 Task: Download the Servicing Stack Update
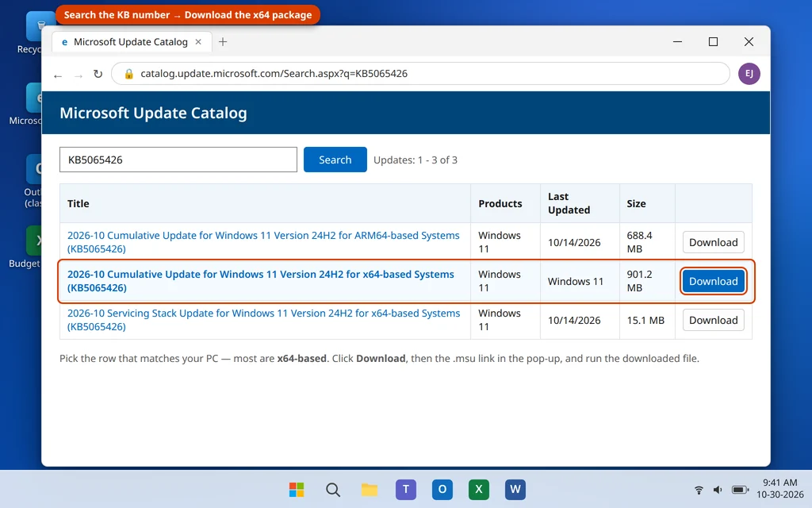click(x=713, y=320)
